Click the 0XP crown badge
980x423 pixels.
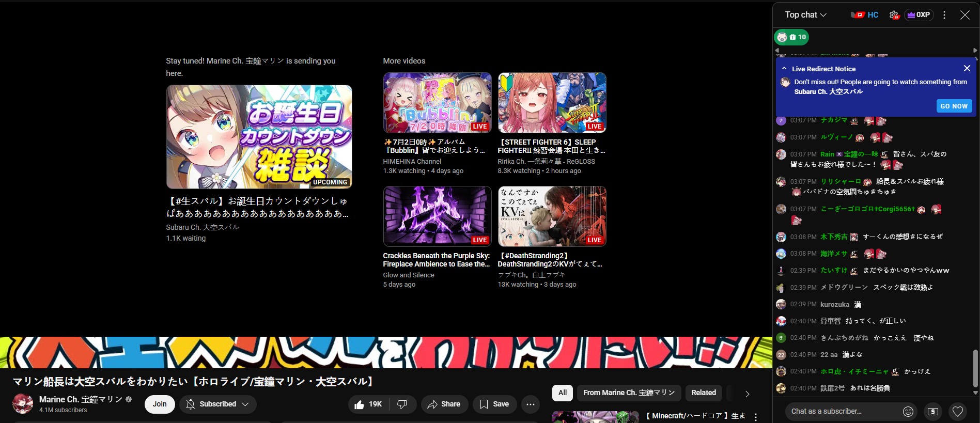919,15
